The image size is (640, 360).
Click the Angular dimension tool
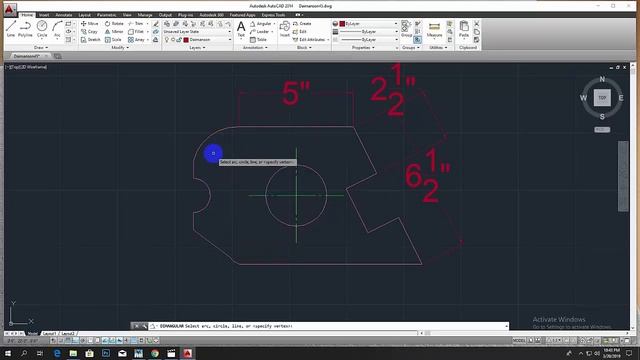click(261, 24)
